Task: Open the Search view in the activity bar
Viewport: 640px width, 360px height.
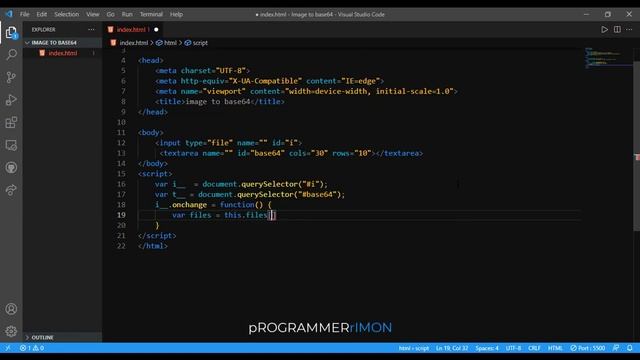Action: click(x=11, y=54)
